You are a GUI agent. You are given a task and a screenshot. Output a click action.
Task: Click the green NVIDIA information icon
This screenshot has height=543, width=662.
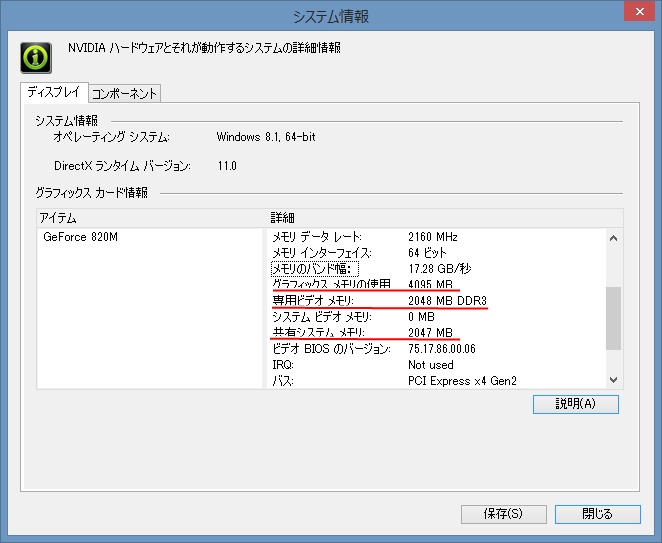[36, 57]
